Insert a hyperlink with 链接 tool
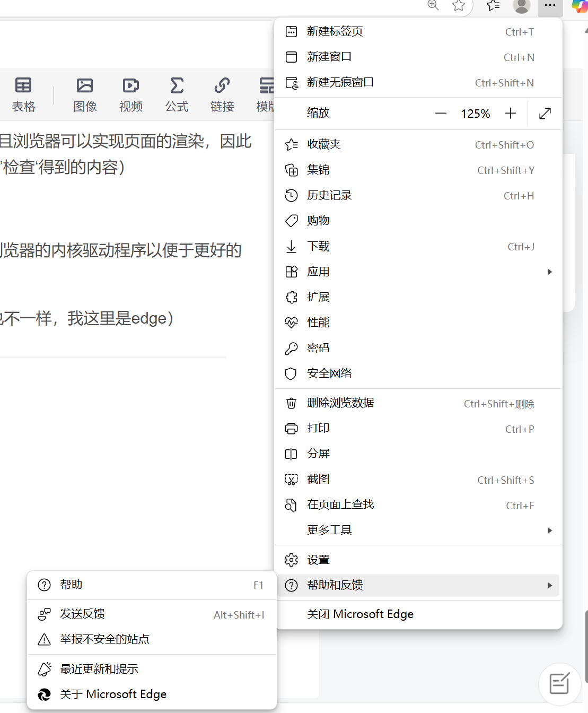Image resolution: width=588 pixels, height=713 pixels. (222, 94)
